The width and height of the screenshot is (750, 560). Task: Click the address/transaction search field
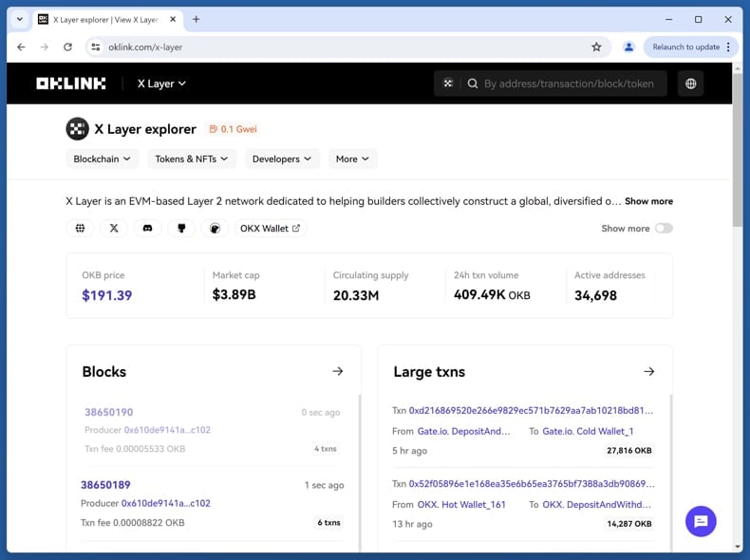pyautogui.click(x=568, y=84)
